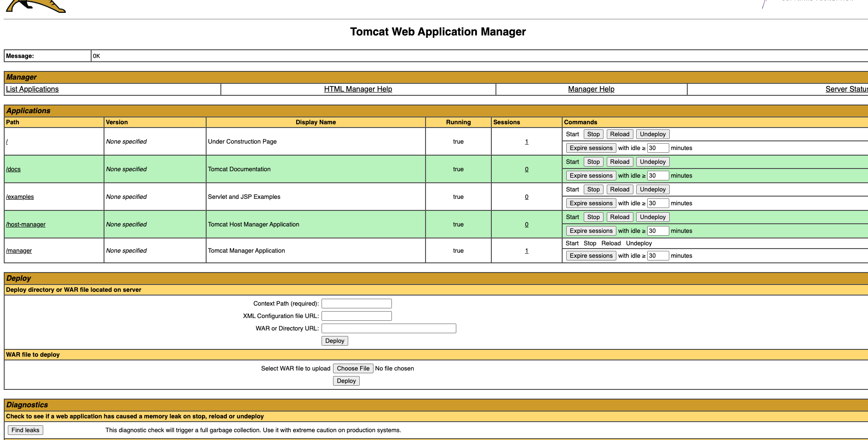
Task: Run the Find leaks diagnostic
Action: (x=25, y=430)
